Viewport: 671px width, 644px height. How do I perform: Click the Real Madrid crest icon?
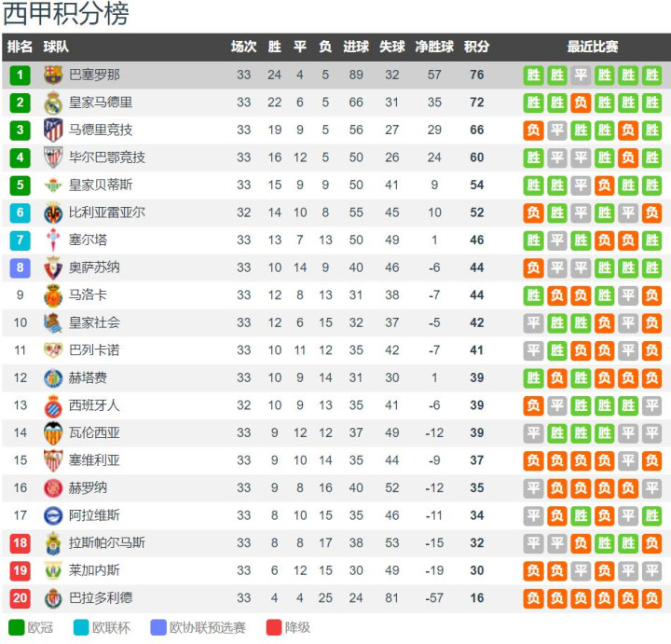pos(53,103)
